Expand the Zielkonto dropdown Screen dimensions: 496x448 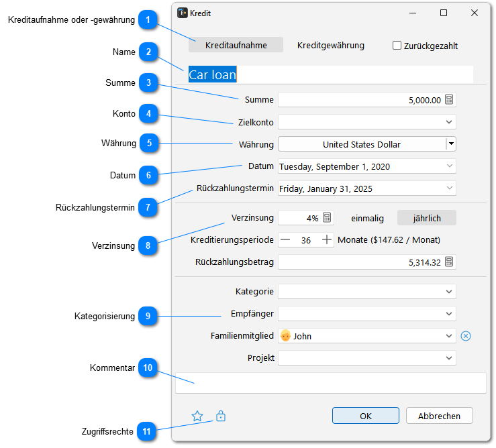449,122
